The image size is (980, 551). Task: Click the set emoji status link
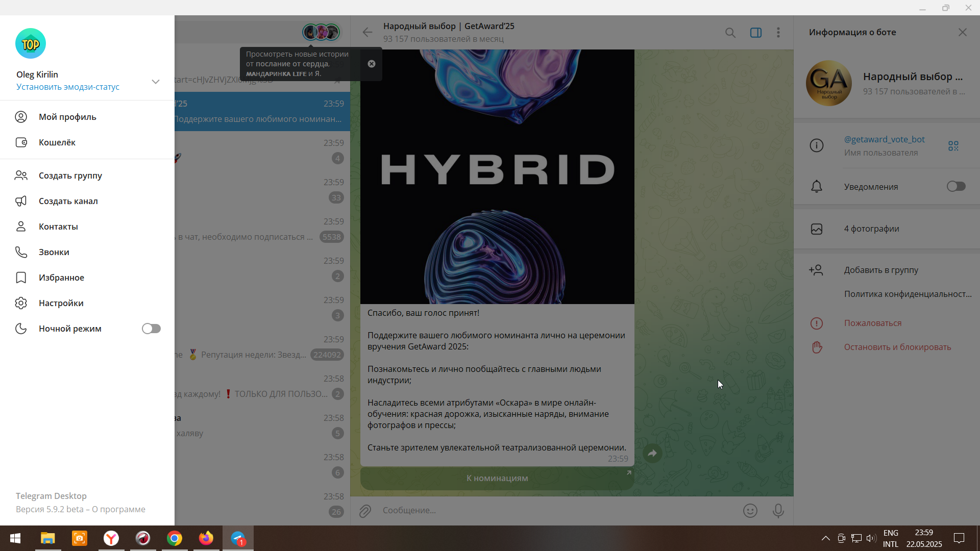[67, 87]
